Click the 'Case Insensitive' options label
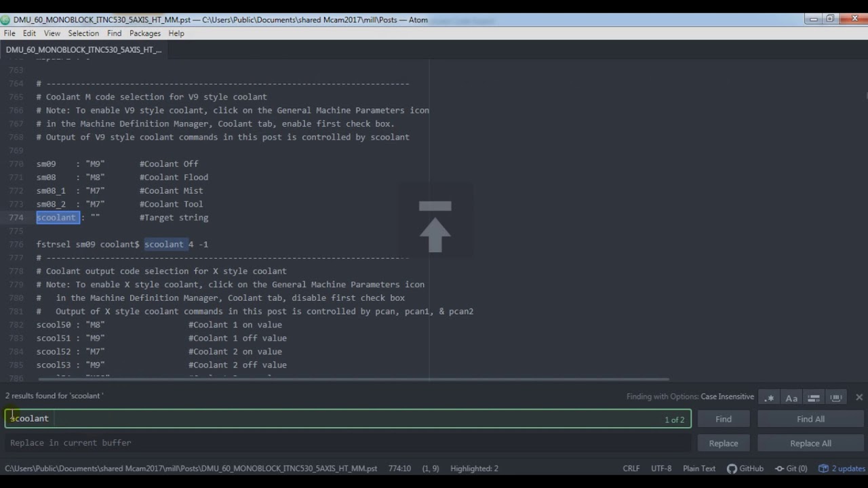This screenshot has width=868, height=488. pos(727,396)
